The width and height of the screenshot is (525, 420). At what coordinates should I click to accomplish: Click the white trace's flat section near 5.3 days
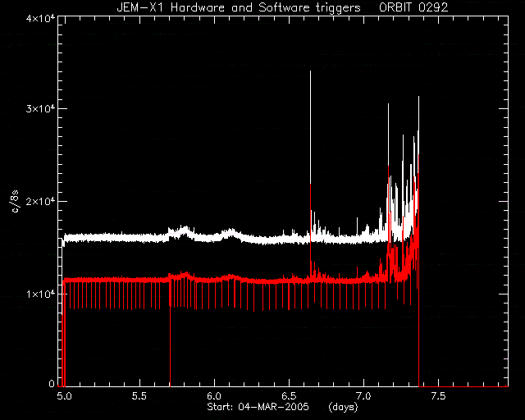[109, 237]
